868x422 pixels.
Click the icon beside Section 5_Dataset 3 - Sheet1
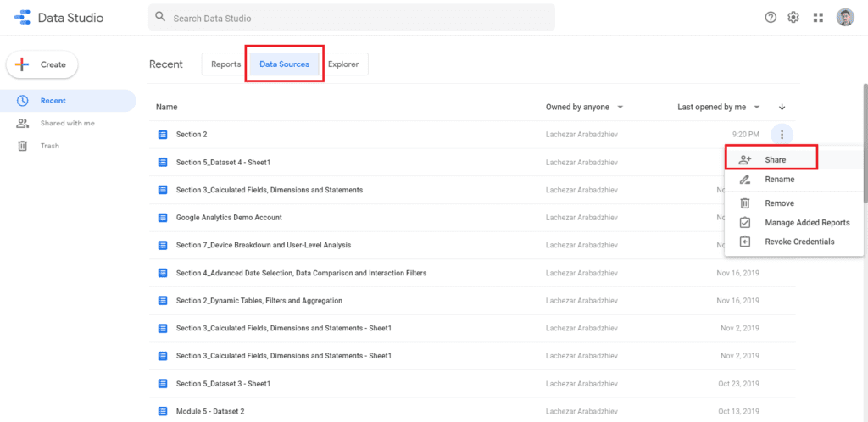tap(162, 383)
